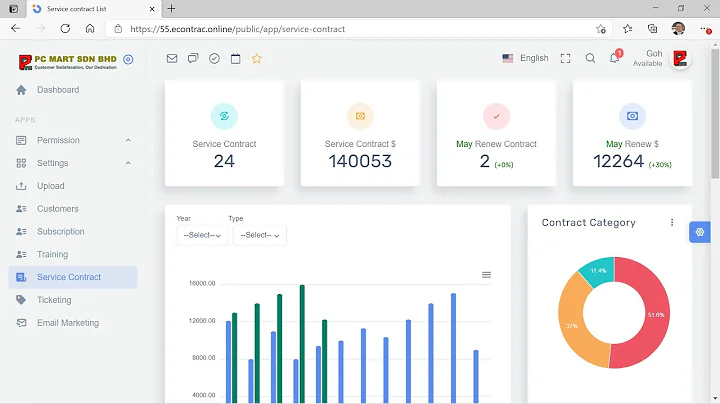The height and width of the screenshot is (404, 720).
Task: Expand the Permission menu chevron
Action: coord(128,140)
